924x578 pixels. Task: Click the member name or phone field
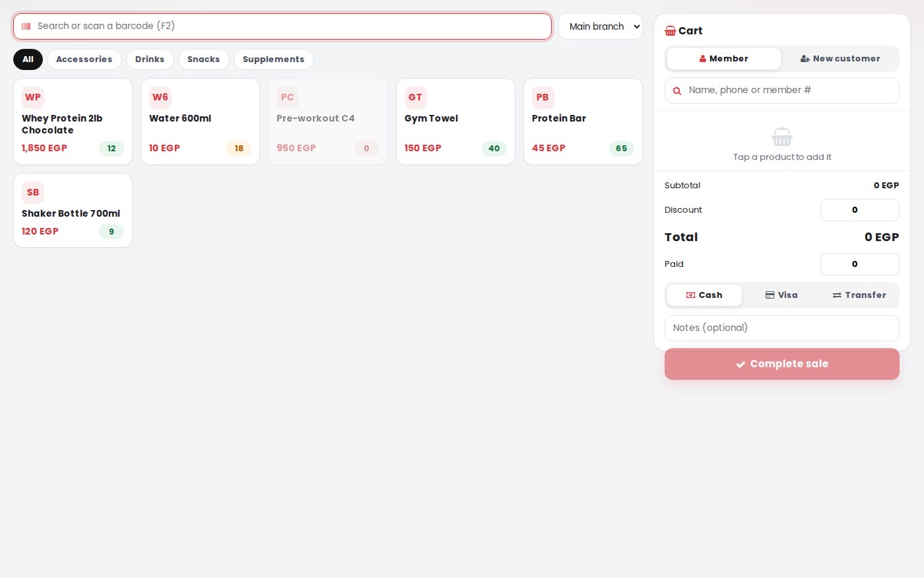pos(782,90)
